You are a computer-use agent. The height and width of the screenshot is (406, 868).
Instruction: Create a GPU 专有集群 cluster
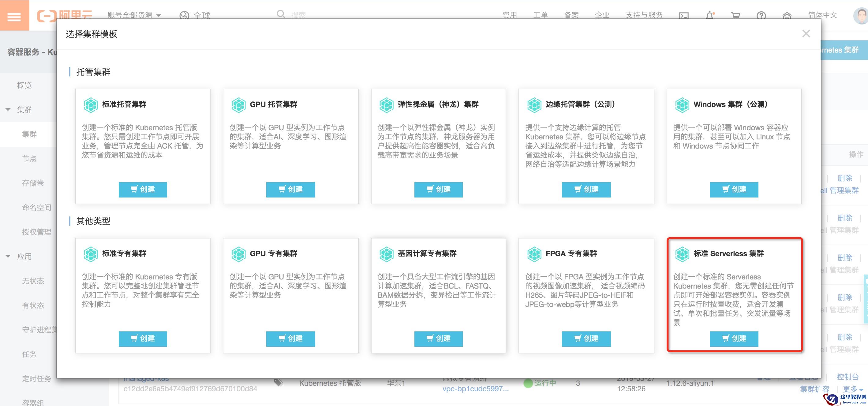(x=290, y=339)
